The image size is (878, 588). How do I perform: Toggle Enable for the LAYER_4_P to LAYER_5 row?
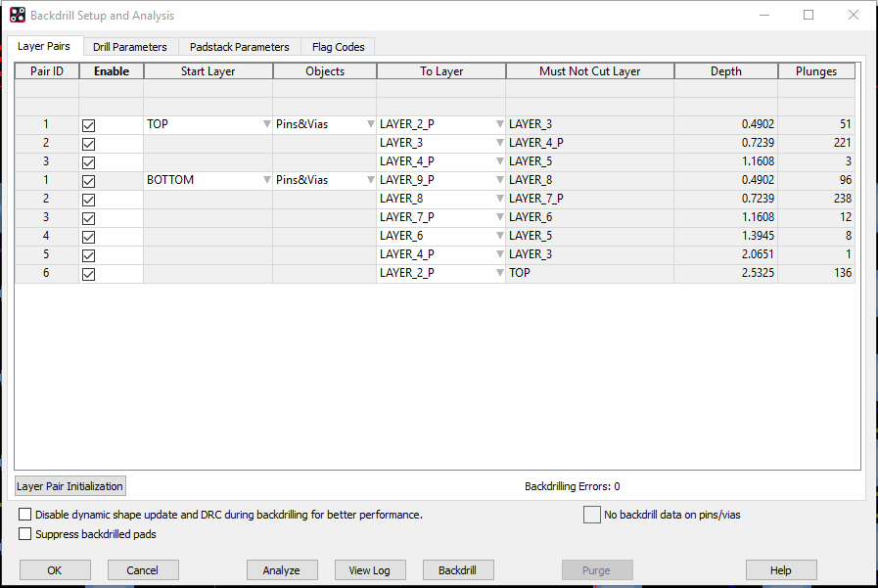[x=88, y=162]
